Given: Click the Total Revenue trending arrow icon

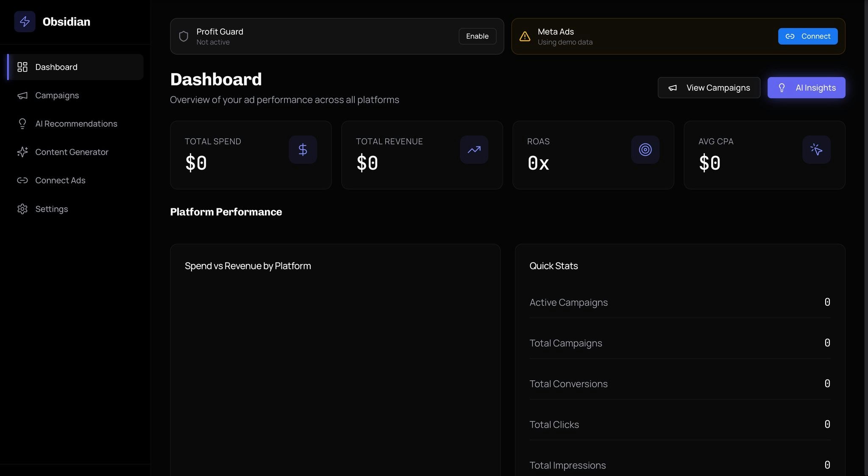Looking at the screenshot, I should 474,149.
